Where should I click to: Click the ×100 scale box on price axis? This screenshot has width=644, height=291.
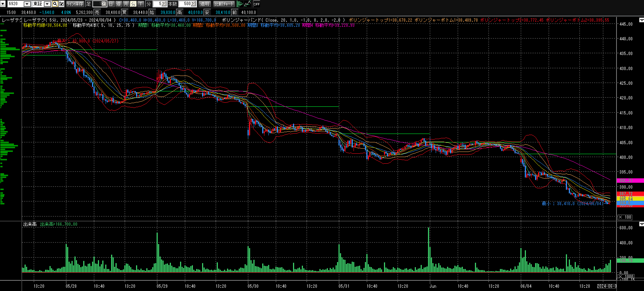click(625, 217)
